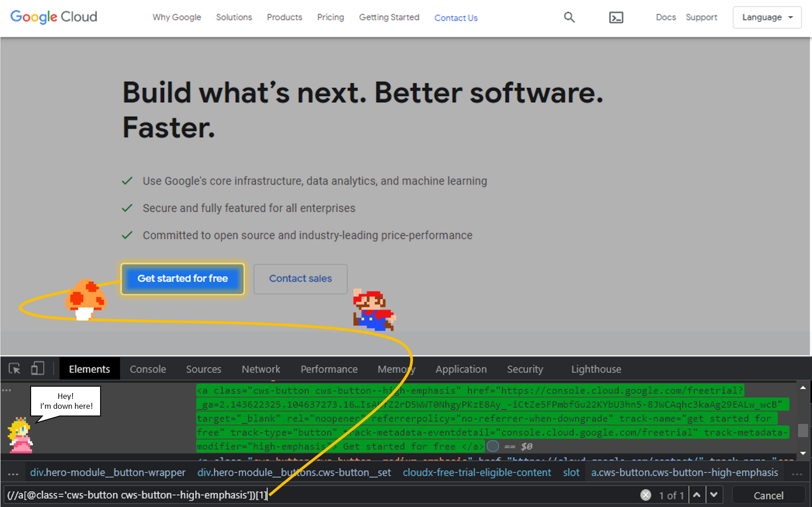The height and width of the screenshot is (507, 812).
Task: Follow the Contact Us link
Action: [456, 18]
